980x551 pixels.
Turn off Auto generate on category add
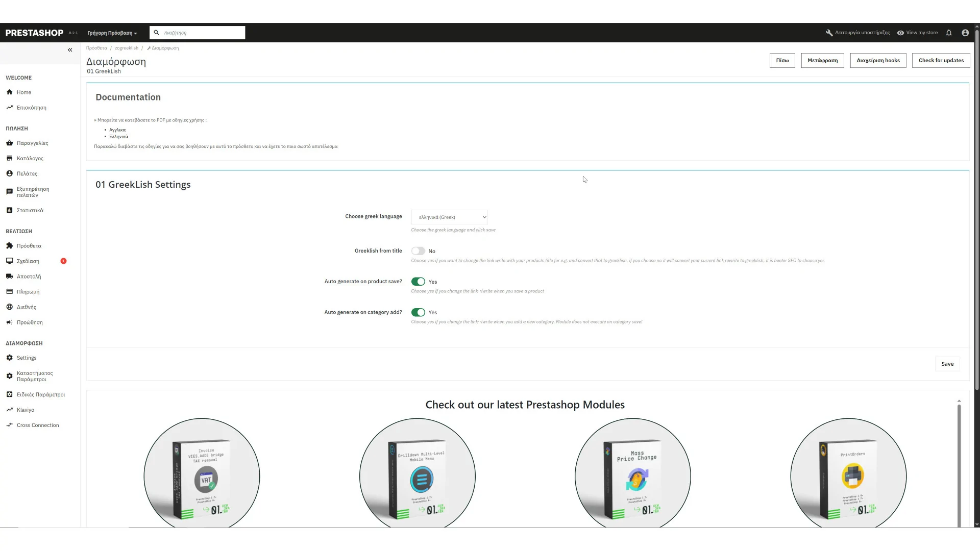(x=418, y=312)
